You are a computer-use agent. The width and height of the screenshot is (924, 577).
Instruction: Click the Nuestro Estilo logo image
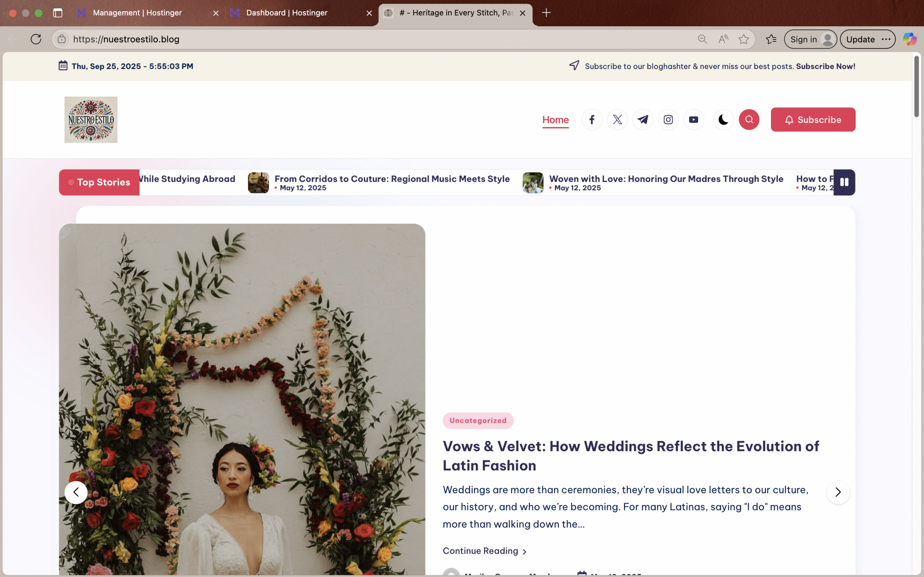click(91, 120)
